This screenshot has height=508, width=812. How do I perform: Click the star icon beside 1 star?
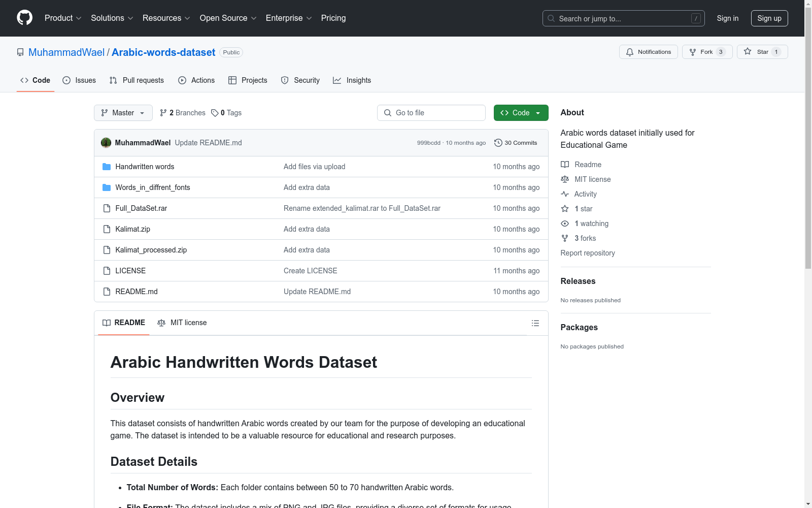tap(565, 209)
